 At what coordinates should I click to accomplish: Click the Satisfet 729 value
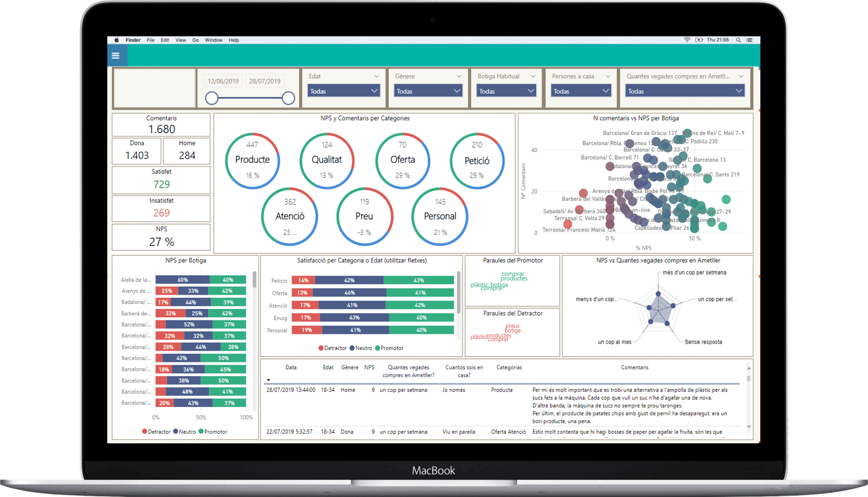pyautogui.click(x=161, y=184)
